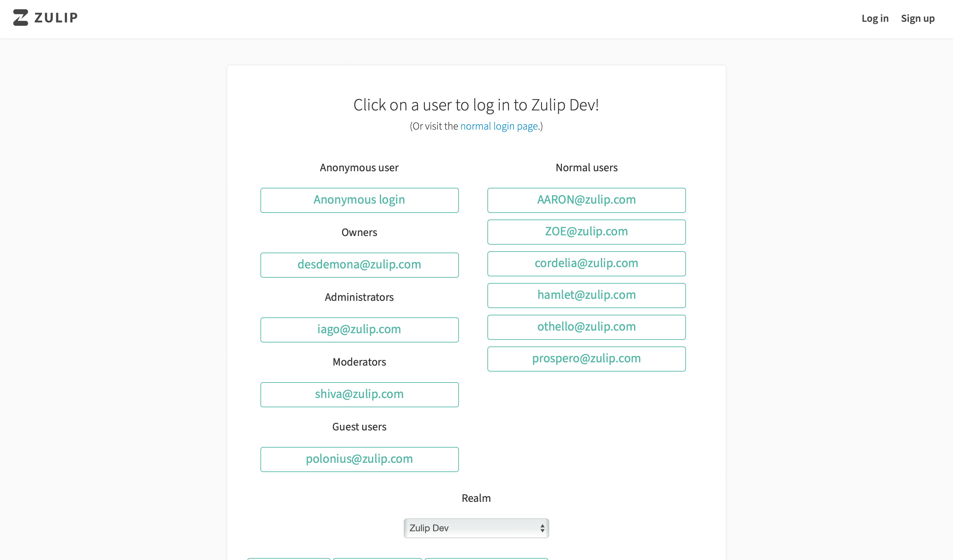Select desdemona@zulip.com owner account
953x560 pixels.
tap(359, 264)
